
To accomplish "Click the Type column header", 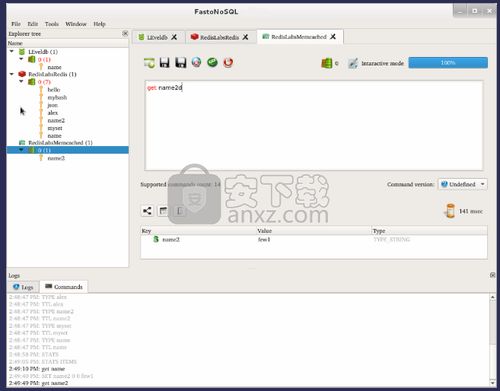I will click(429, 231).
